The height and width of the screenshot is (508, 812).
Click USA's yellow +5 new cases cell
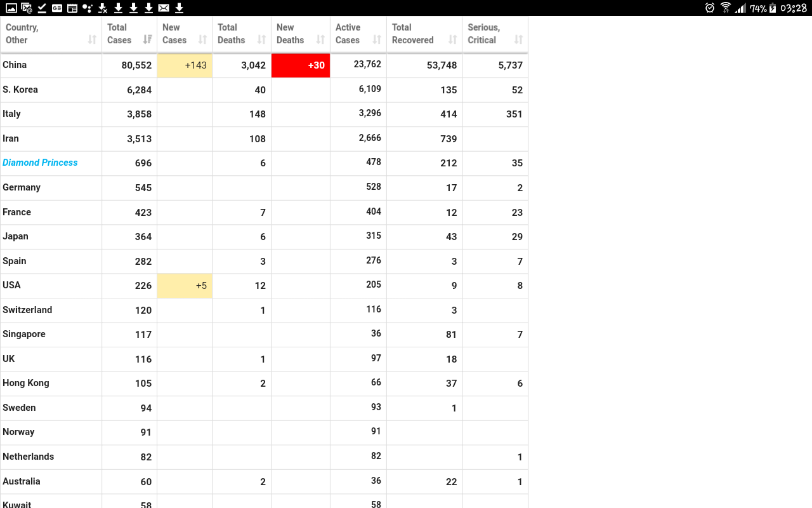point(184,286)
